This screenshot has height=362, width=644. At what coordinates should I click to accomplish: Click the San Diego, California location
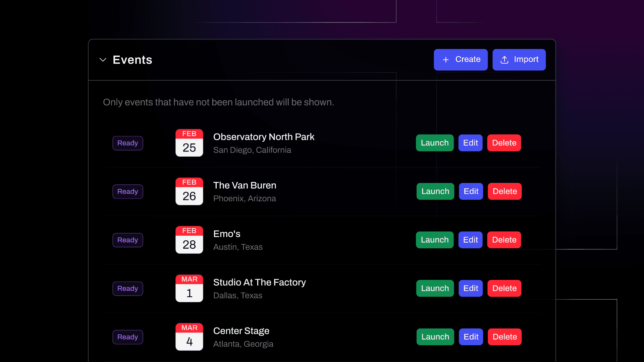252,150
